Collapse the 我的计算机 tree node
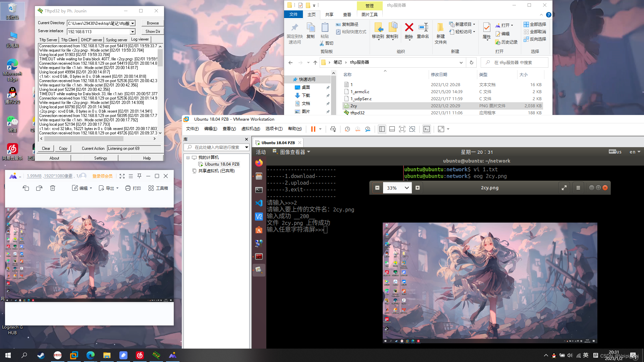 (188, 158)
